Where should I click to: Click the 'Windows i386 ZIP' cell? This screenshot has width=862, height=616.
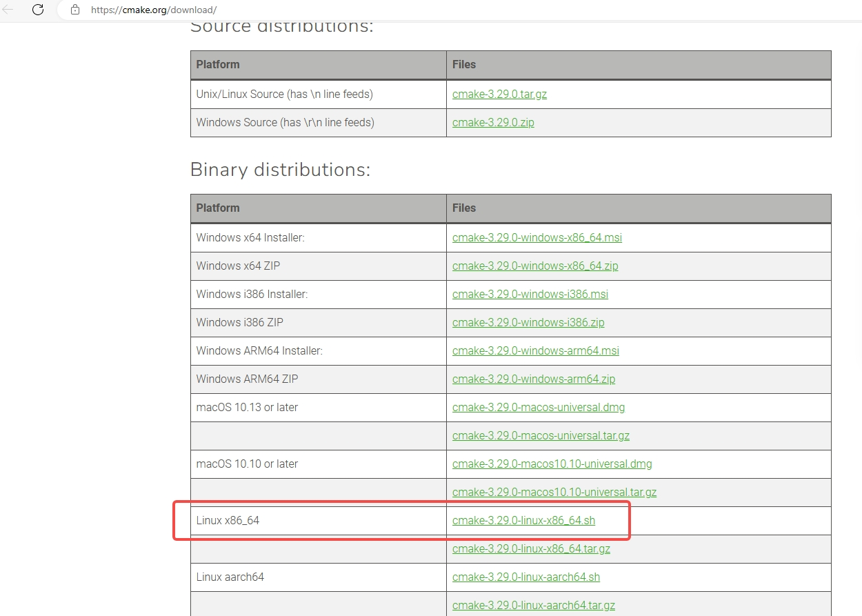pyautogui.click(x=319, y=322)
